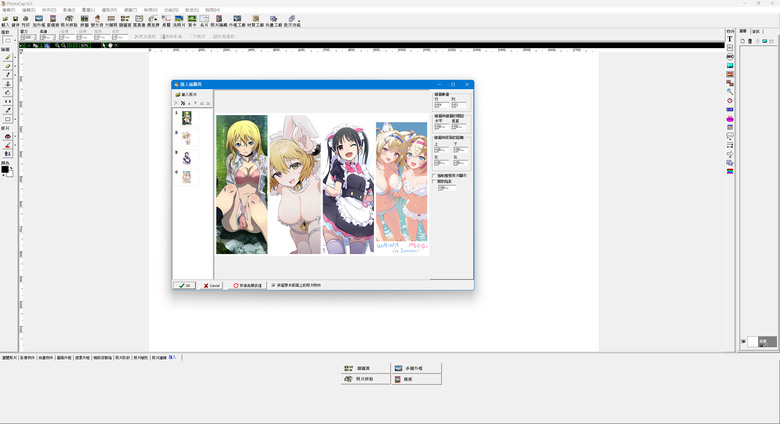
Task: Open 照片拼貼 (photo collage) in top toolbar
Action: click(69, 21)
